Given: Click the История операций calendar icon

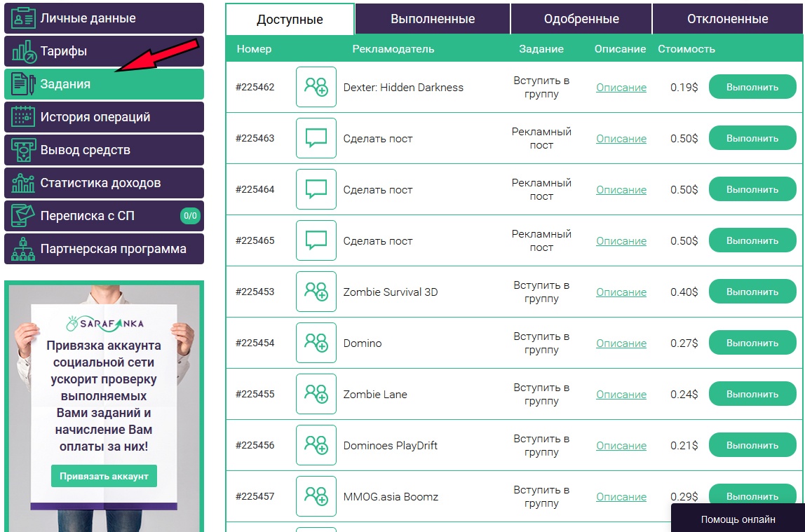Looking at the screenshot, I should pos(24,117).
